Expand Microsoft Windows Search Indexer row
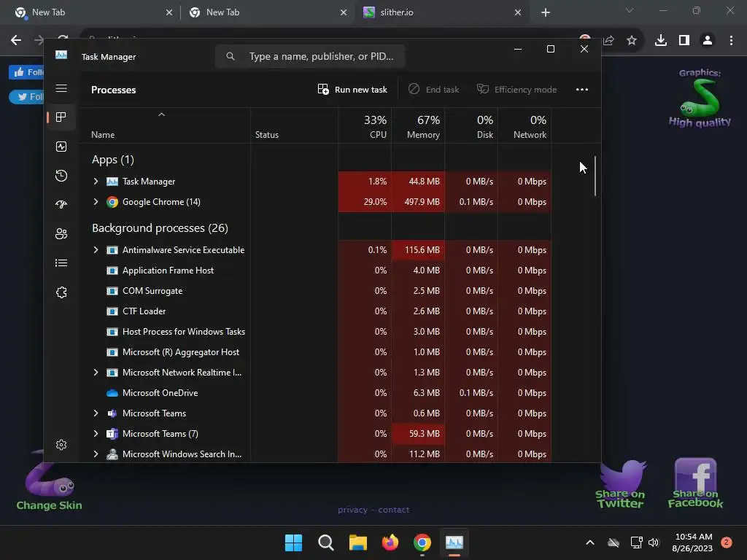 tap(96, 454)
